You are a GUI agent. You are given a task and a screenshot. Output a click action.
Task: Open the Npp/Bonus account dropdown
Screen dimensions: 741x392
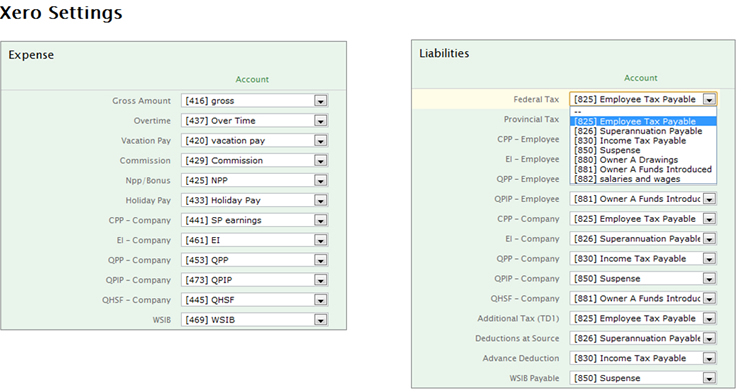tap(254, 180)
